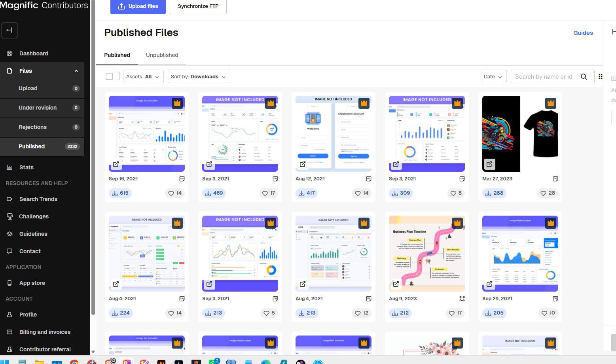616x364 pixels.
Task: Open Rejections in sidebar
Action: (42, 127)
